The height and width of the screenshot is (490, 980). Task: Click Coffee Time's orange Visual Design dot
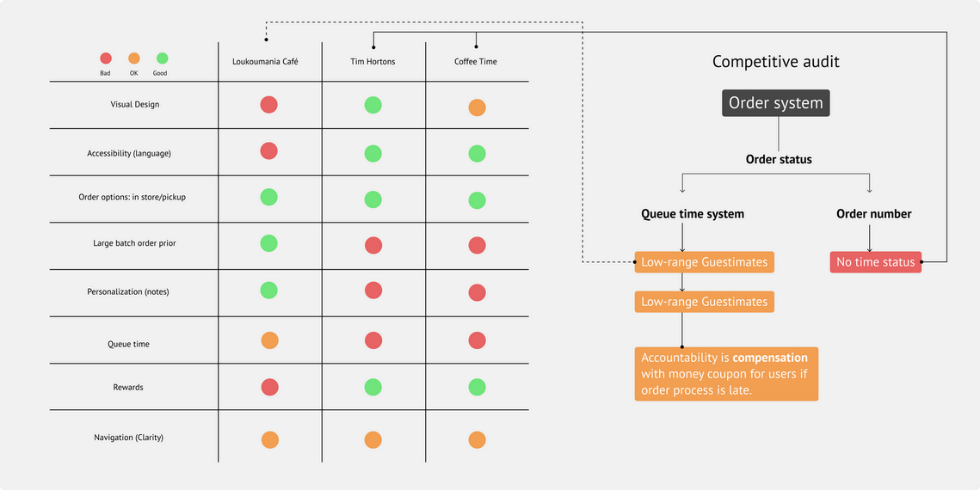point(477,107)
